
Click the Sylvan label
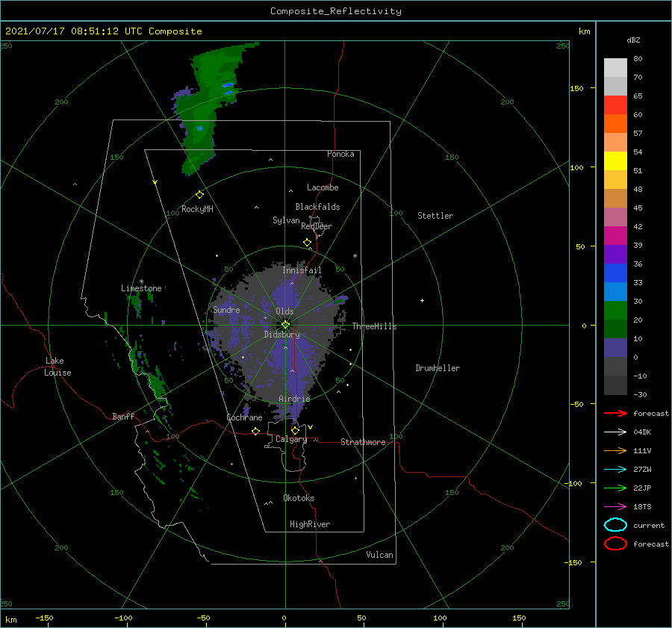click(286, 220)
